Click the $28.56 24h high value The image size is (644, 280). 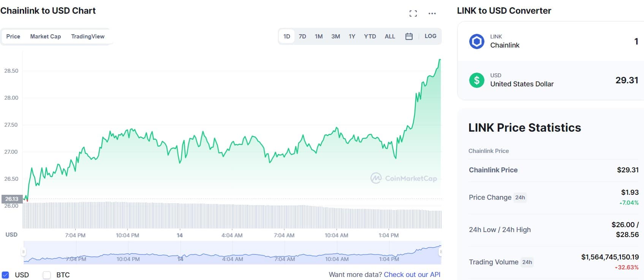tap(627, 235)
